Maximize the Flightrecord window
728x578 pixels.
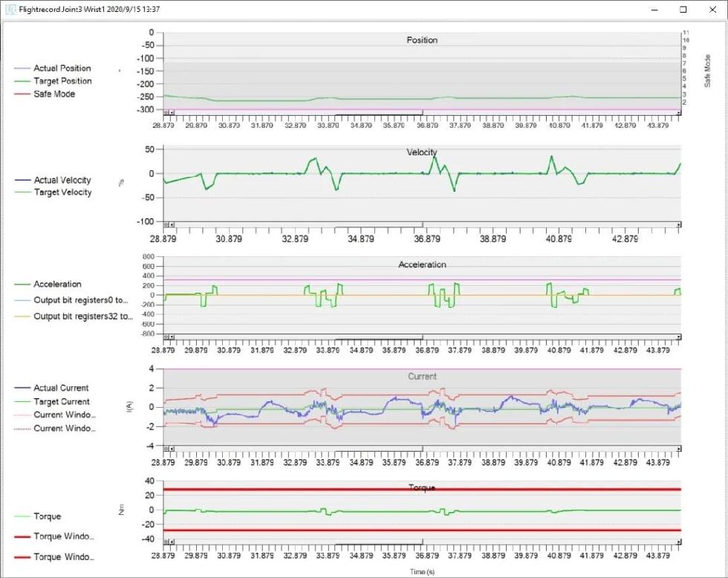(683, 10)
